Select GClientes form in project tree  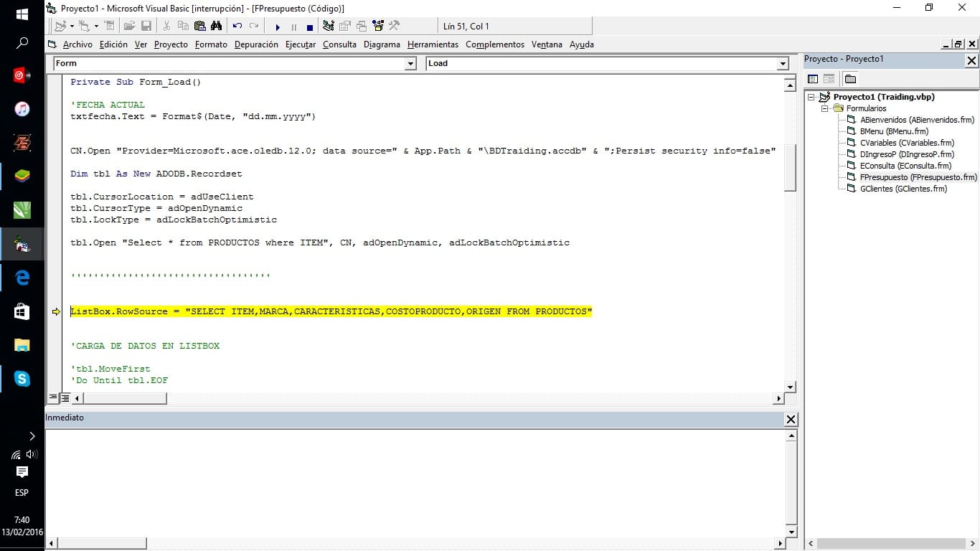point(903,189)
